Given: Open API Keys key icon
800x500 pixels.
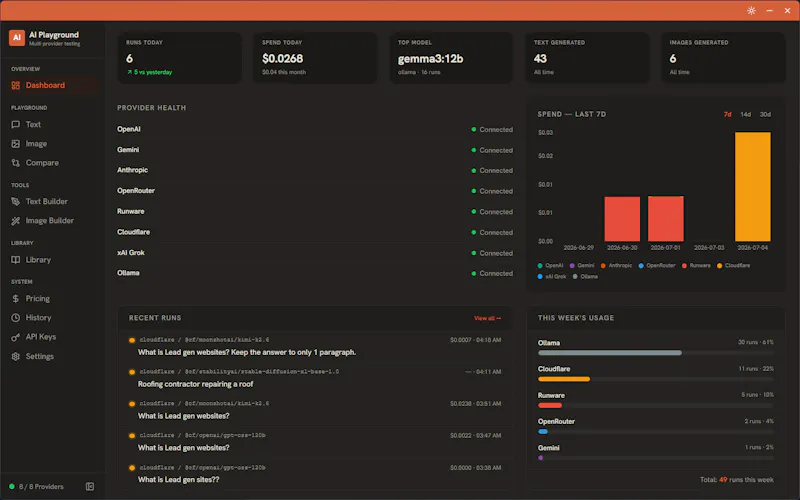Looking at the screenshot, I should click(16, 337).
